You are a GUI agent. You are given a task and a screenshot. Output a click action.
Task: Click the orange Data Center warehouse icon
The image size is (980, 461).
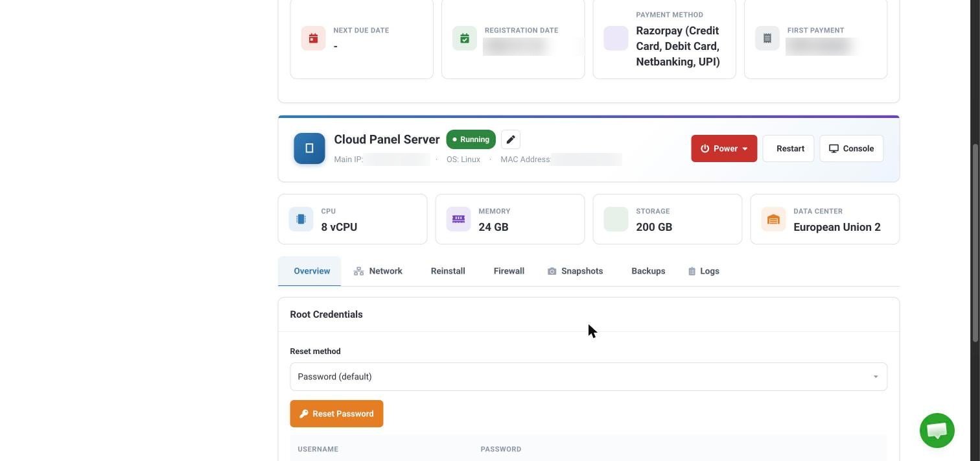(x=773, y=219)
